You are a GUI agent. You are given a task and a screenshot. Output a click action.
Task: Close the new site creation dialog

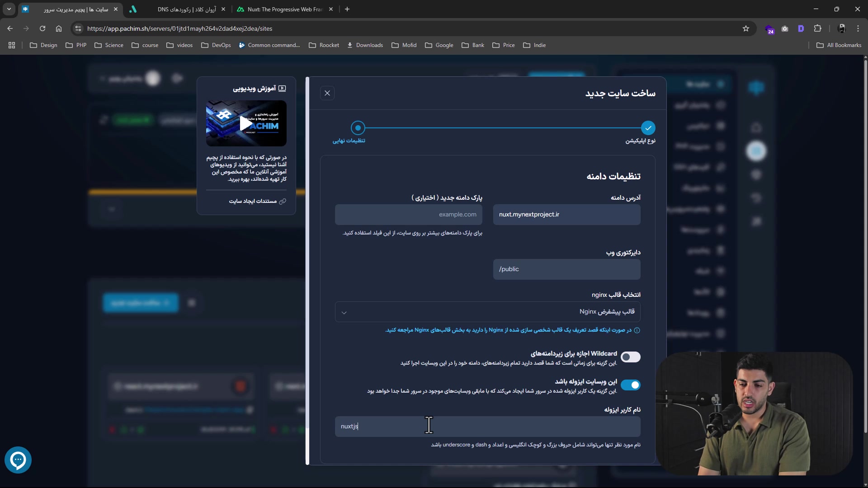pyautogui.click(x=327, y=93)
